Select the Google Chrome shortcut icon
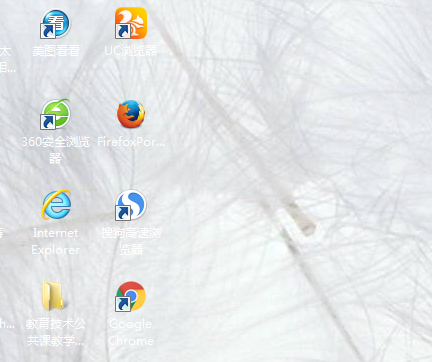The width and height of the screenshot is (432, 362). point(131,296)
